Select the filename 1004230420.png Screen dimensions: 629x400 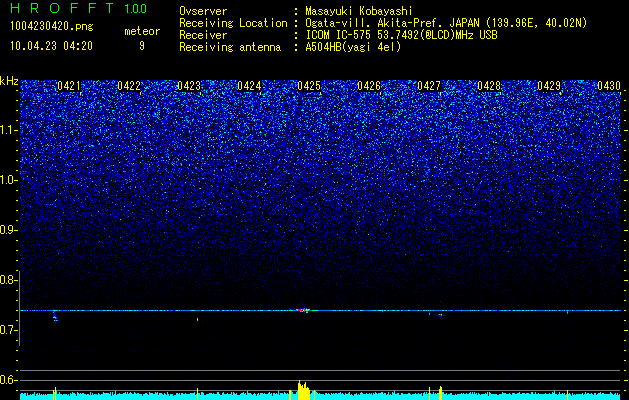52,27
